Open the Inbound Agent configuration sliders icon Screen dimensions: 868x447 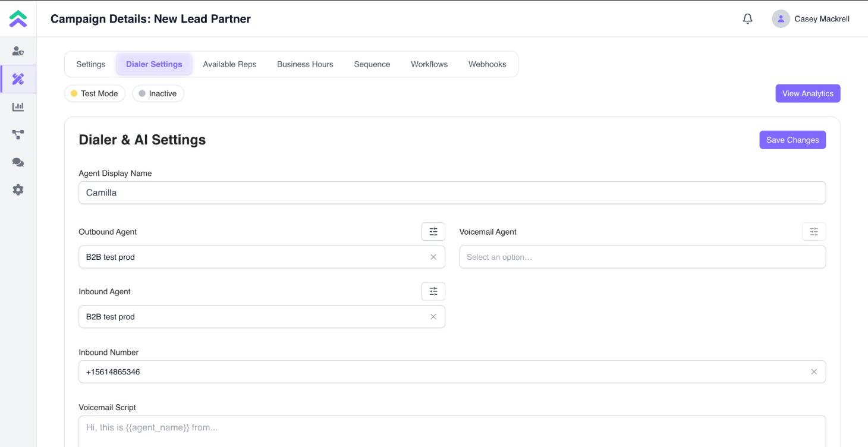coord(433,291)
